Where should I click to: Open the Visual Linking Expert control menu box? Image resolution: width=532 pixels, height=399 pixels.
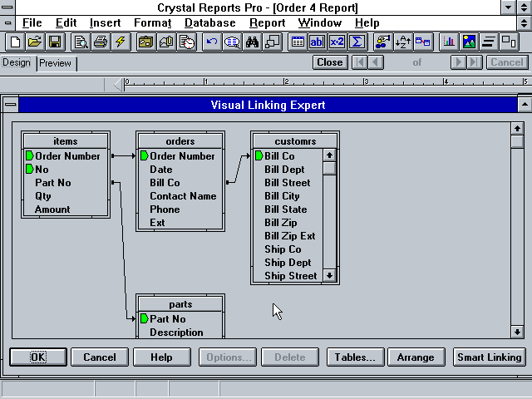(x=11, y=105)
